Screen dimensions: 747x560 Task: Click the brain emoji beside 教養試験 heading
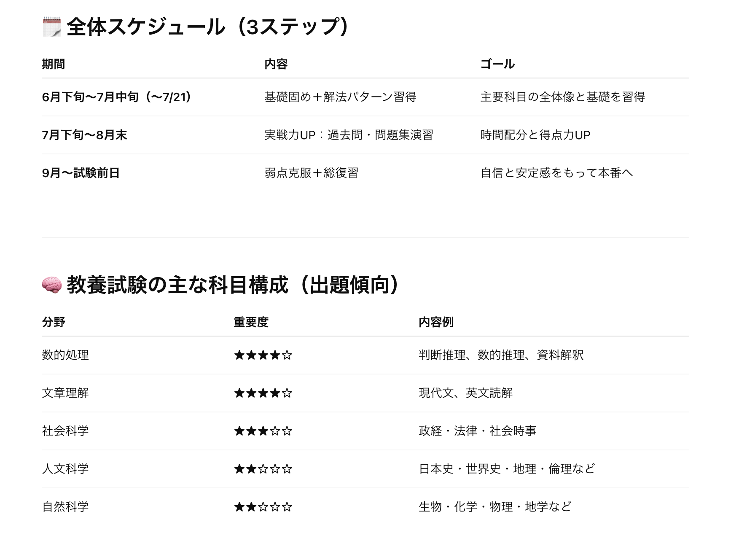52,285
